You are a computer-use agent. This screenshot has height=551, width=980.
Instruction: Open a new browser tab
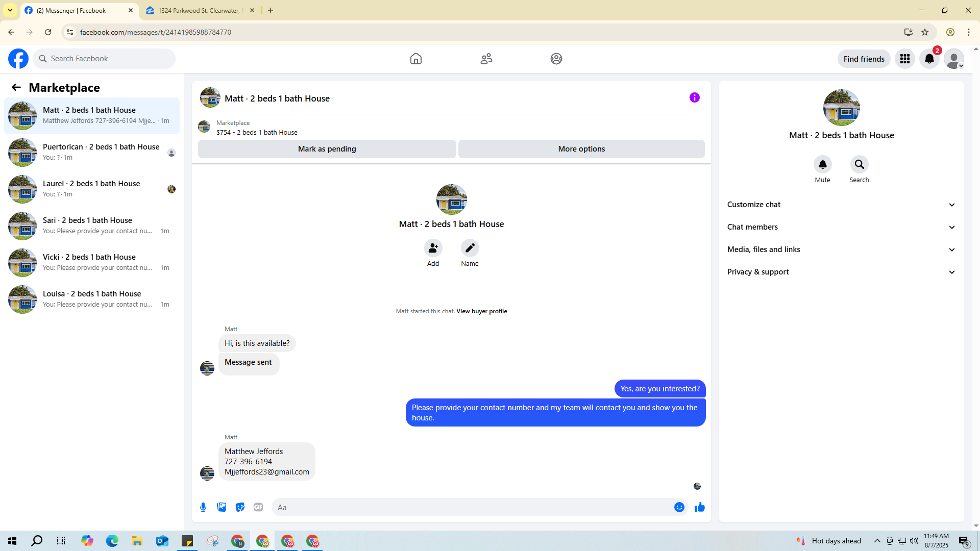pos(271,10)
